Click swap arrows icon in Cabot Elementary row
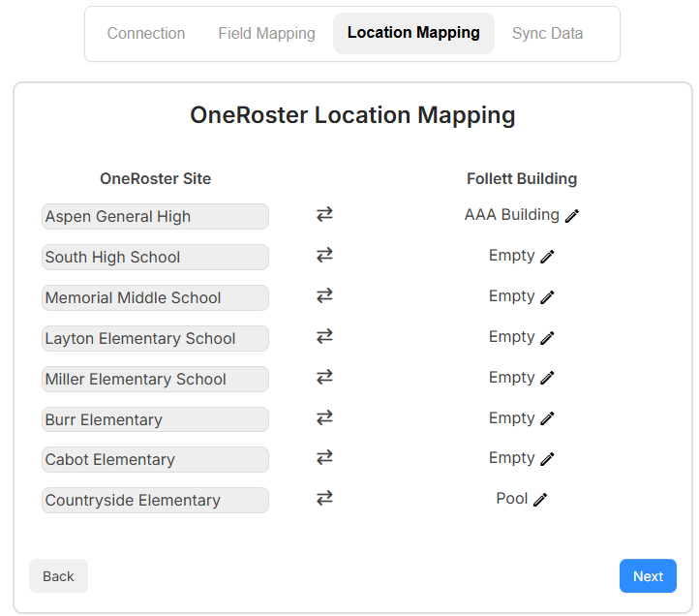This screenshot has width=699, height=616. coord(324,458)
